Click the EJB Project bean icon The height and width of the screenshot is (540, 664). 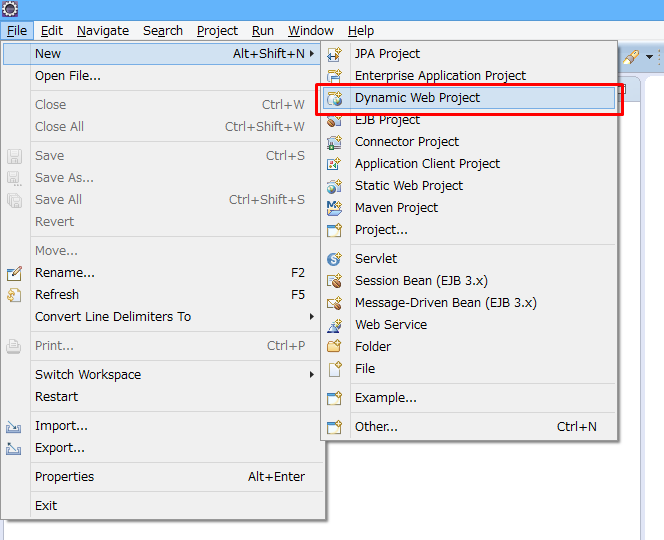[335, 120]
